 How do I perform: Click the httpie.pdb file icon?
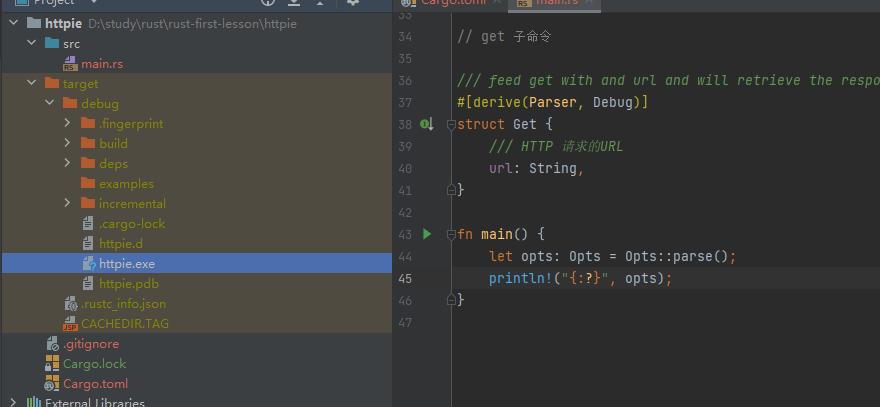tap(88, 283)
